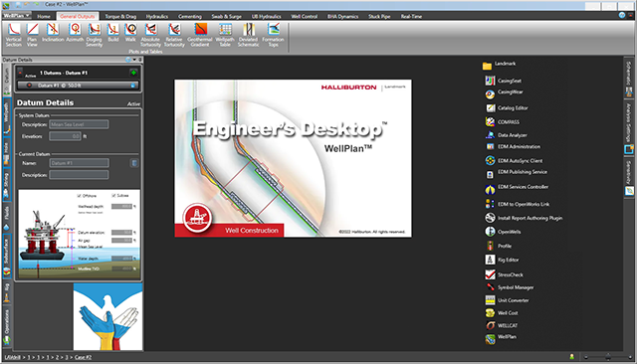Launch COMPASS application
This screenshot has width=637, height=364.
(502, 121)
